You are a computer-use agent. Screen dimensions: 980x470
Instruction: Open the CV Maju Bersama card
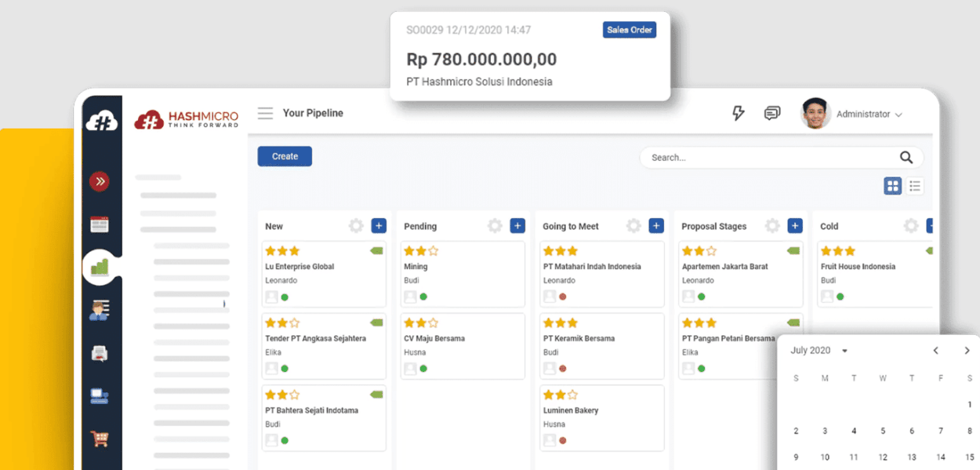point(463,346)
